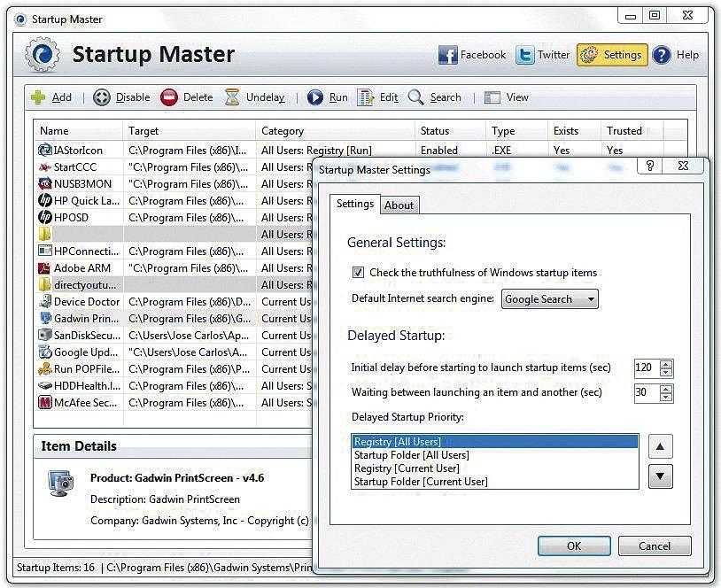Sort list by Target column header
Screen dimensions: 721x588
click(x=189, y=131)
